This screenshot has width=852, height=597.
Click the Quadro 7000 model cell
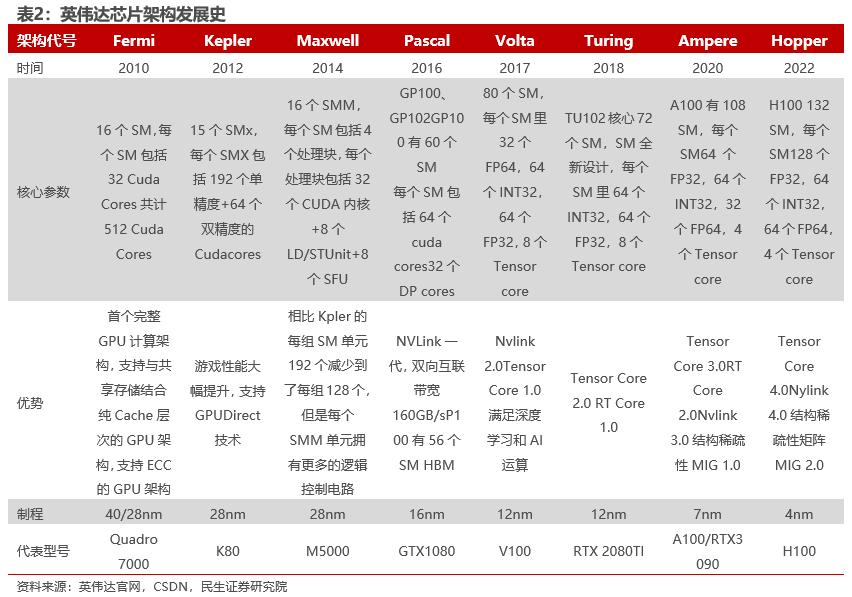pos(134,551)
